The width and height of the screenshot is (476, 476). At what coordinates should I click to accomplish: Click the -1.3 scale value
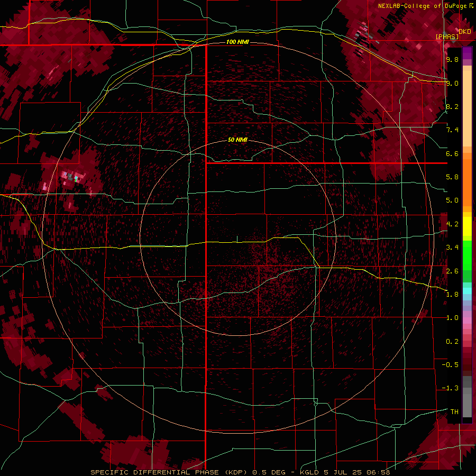click(x=450, y=388)
